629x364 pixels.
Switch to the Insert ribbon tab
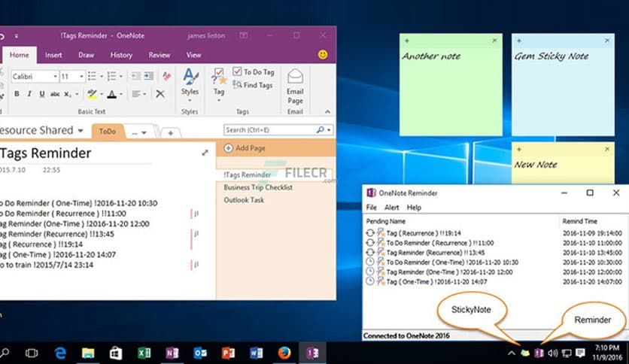[x=53, y=55]
